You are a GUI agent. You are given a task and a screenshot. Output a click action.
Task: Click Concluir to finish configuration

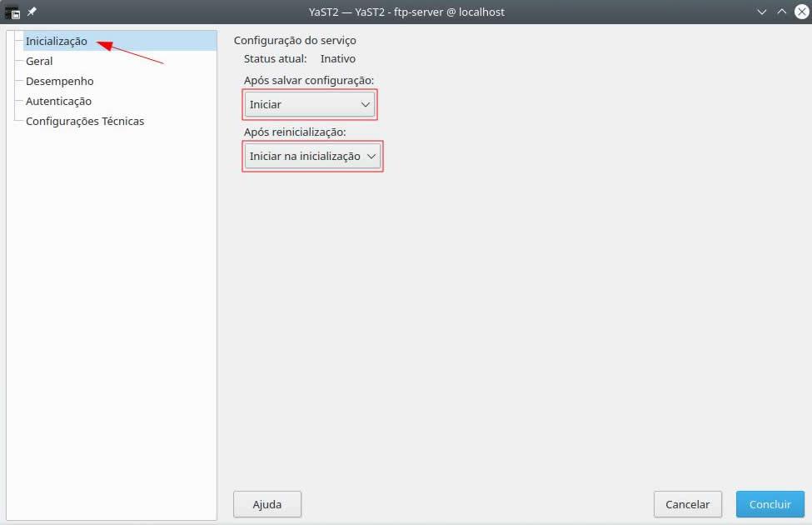[x=770, y=504]
